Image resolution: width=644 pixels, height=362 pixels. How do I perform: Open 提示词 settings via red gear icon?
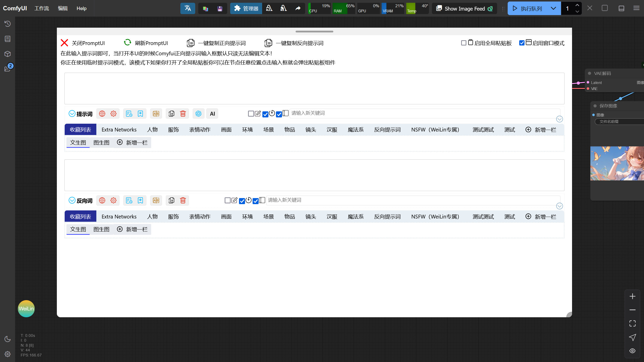113,113
